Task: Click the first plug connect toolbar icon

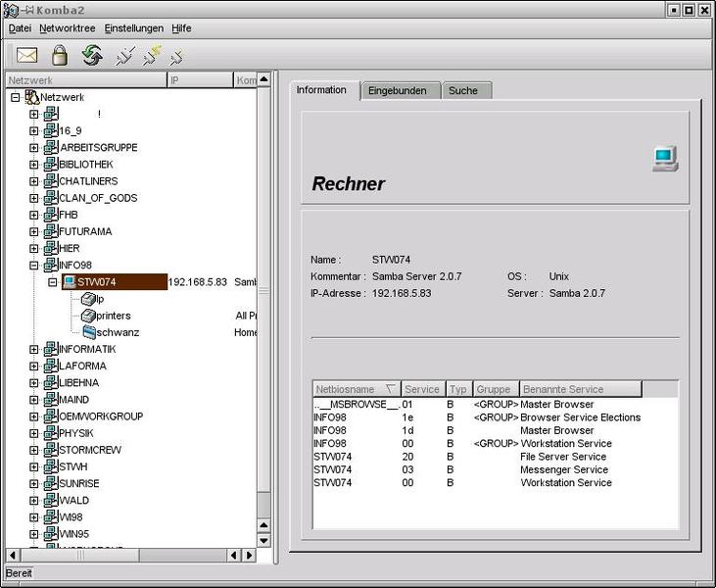Action: pyautogui.click(x=124, y=56)
